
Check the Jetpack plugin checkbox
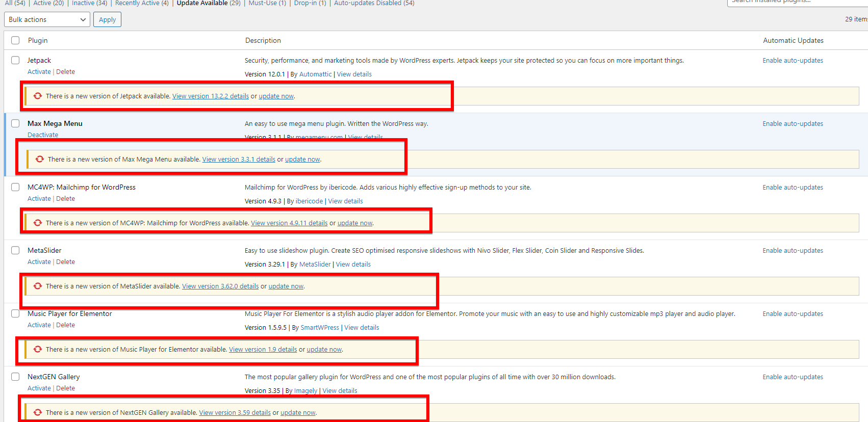pos(15,60)
